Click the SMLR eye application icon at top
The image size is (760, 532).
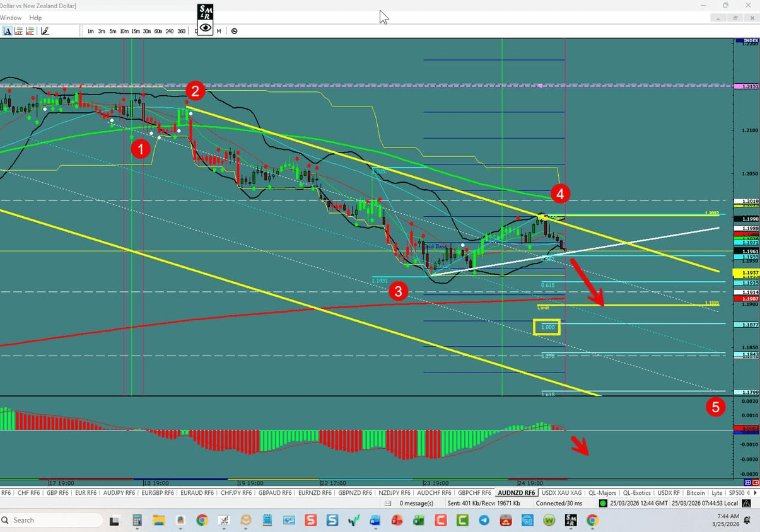click(205, 13)
